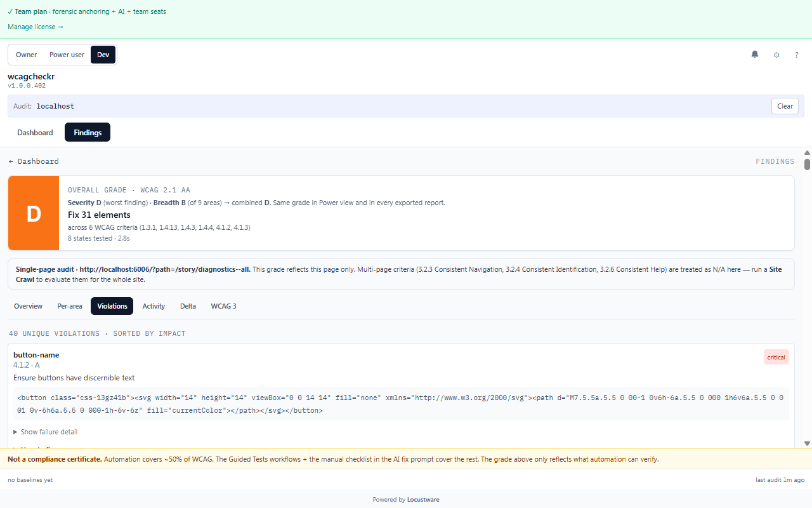Click the across 6 WCAG criteria line

pos(159,227)
